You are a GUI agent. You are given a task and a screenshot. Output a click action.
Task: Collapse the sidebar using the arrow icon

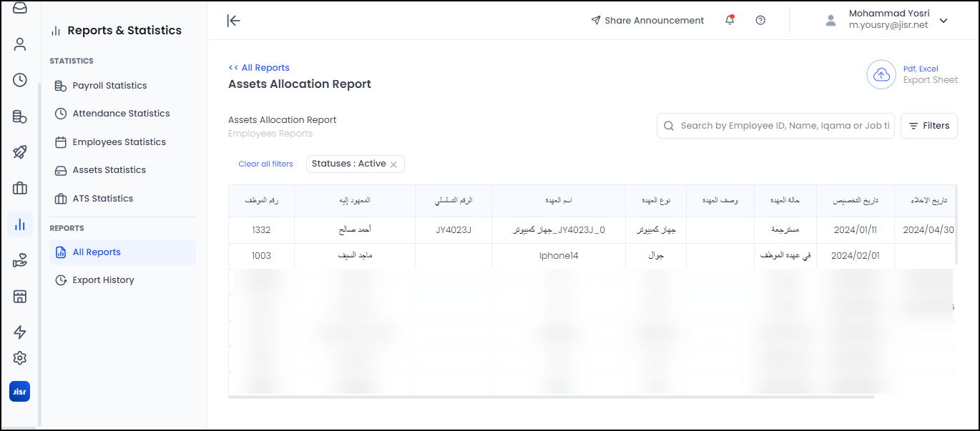coord(233,21)
